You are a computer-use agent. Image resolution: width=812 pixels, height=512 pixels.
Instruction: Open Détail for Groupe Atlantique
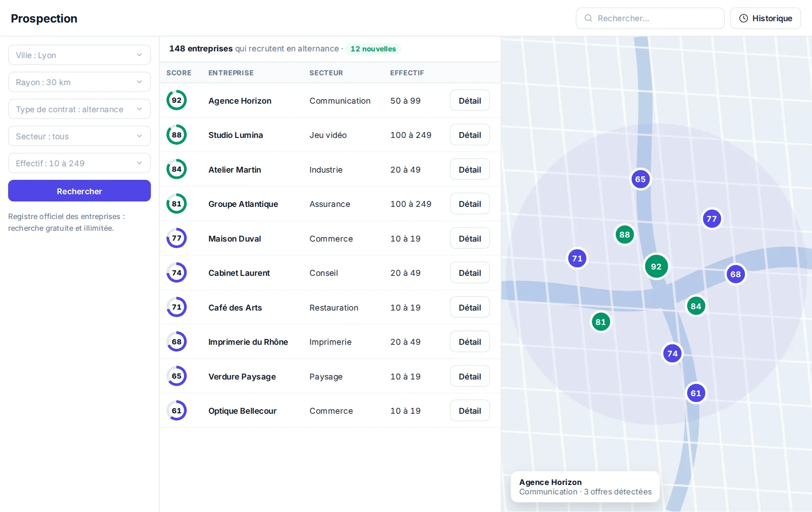point(470,204)
